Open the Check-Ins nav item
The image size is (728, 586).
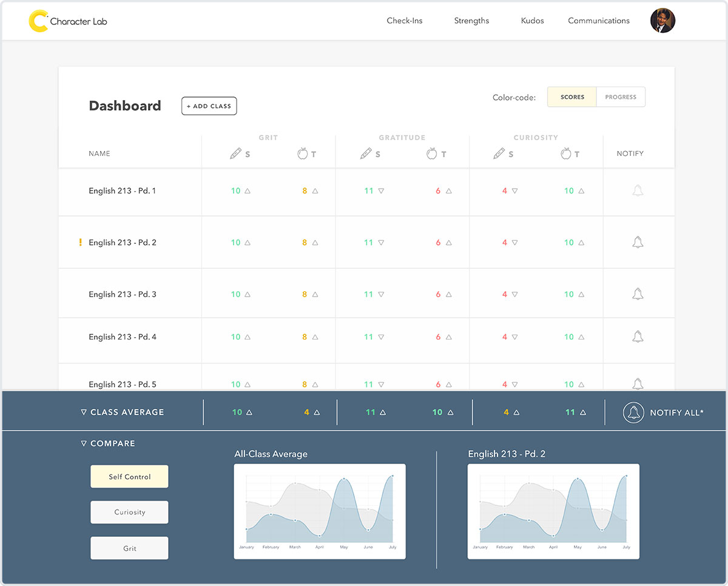tap(405, 21)
